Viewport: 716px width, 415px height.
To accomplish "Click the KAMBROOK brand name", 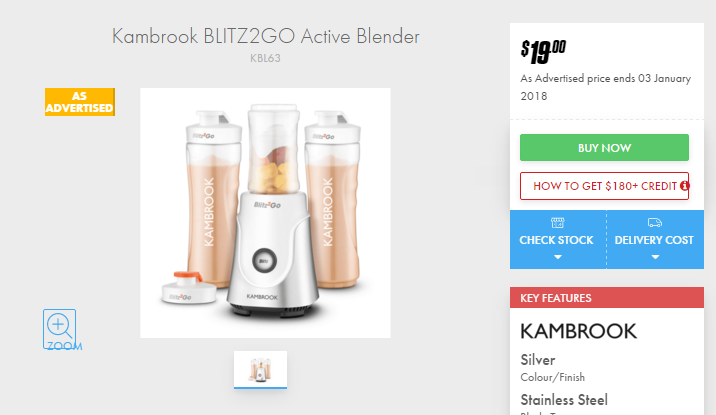I will (578, 331).
